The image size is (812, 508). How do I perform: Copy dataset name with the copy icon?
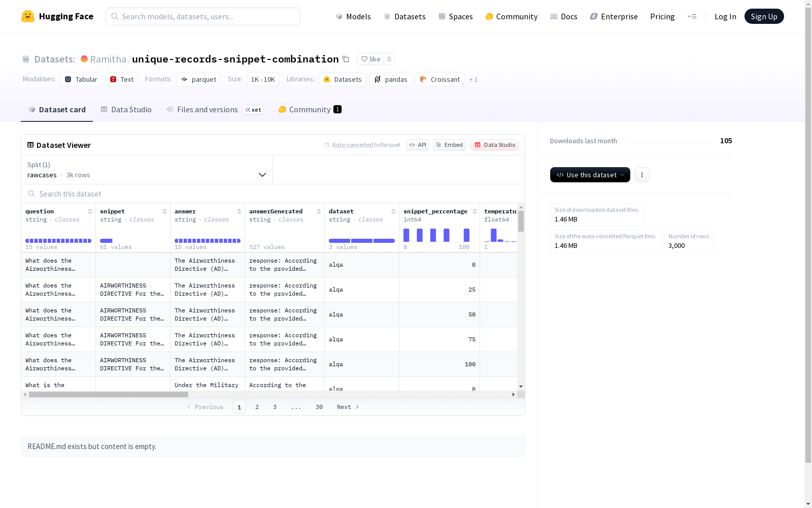coord(346,59)
